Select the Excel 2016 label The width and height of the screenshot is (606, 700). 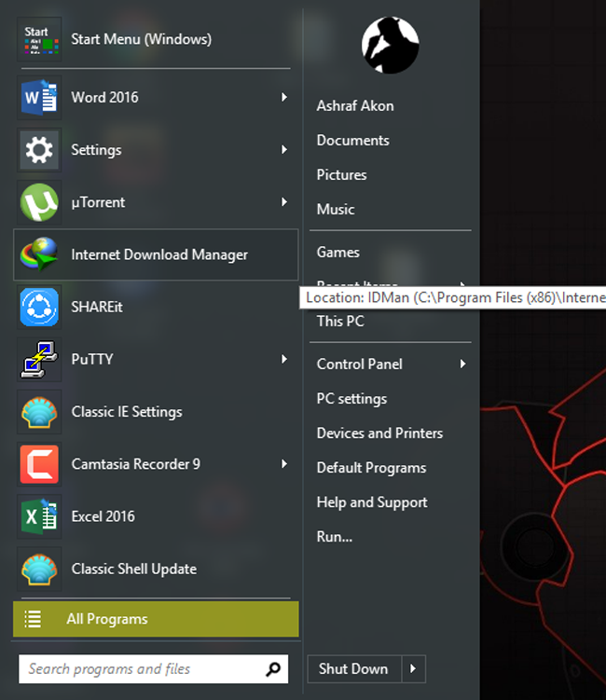103,516
